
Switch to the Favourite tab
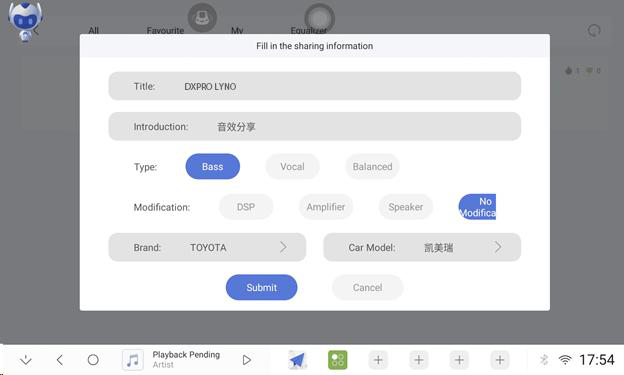(x=165, y=31)
